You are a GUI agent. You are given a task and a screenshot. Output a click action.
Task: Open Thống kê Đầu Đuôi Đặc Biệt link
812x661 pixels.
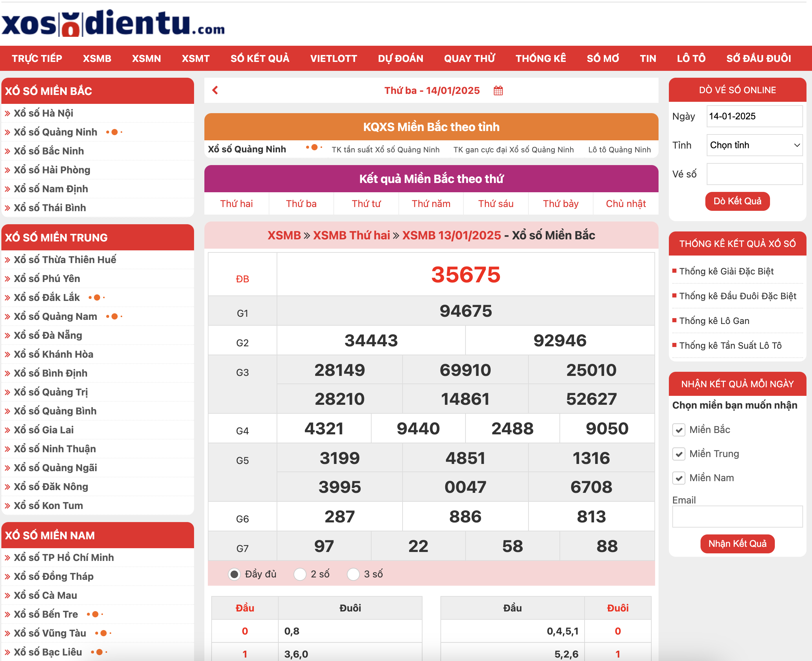pyautogui.click(x=738, y=296)
